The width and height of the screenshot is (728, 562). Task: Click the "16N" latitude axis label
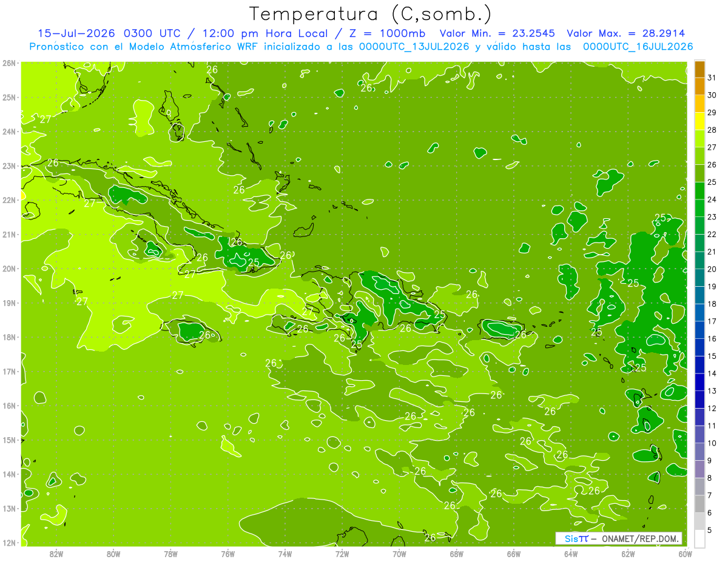point(9,406)
